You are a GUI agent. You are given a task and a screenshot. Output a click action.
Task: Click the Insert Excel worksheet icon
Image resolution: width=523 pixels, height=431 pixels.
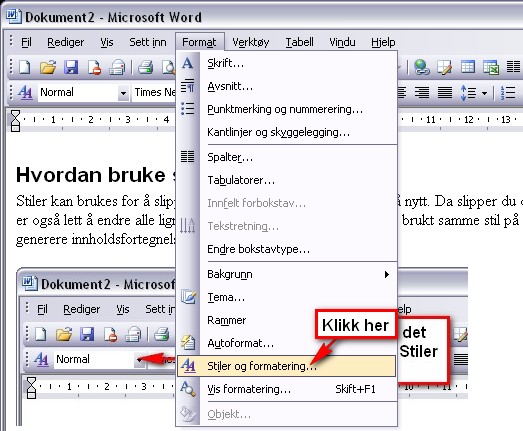tap(491, 67)
